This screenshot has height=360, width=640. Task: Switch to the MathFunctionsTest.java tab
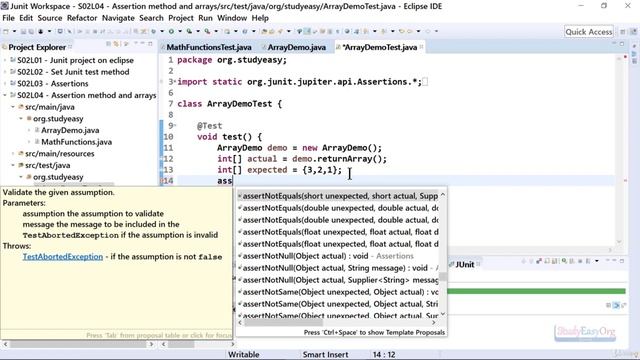point(209,47)
